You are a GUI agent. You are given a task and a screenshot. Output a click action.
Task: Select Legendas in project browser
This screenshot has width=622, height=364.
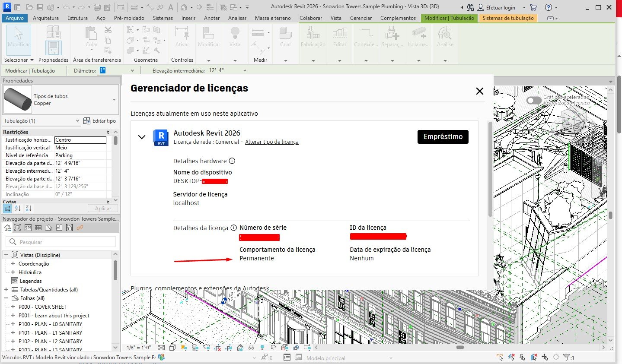coord(31,281)
